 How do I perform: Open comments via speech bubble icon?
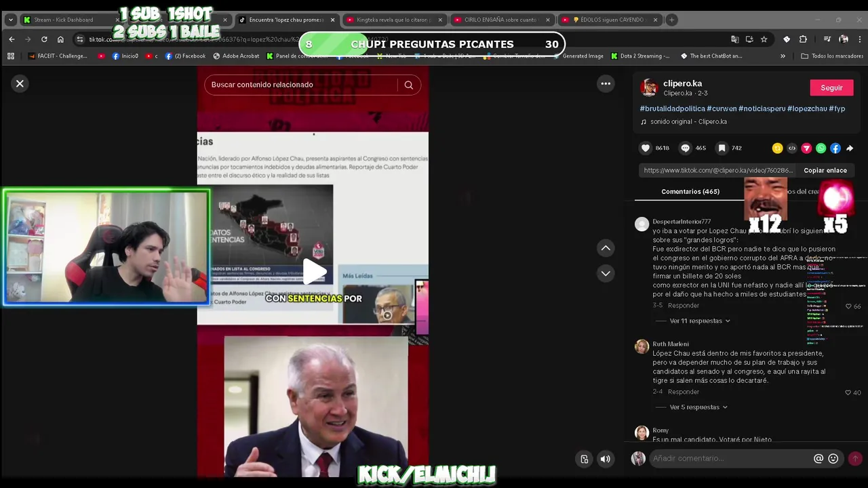tap(686, 148)
